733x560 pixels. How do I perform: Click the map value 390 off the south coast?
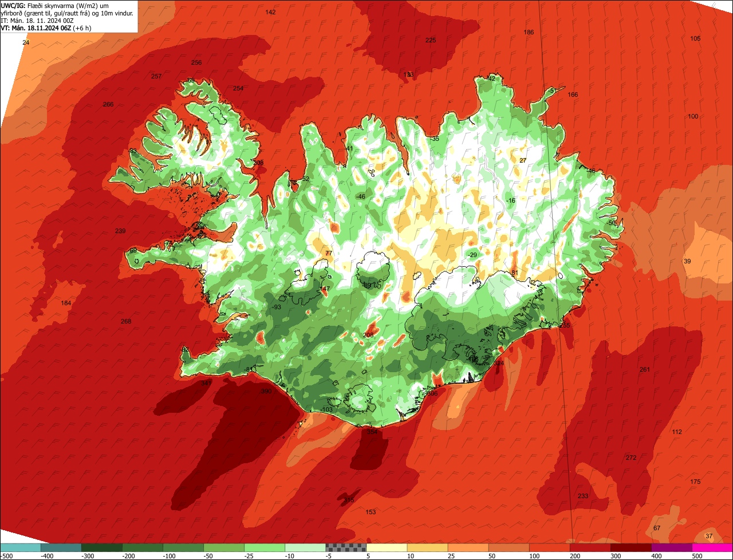[266, 391]
